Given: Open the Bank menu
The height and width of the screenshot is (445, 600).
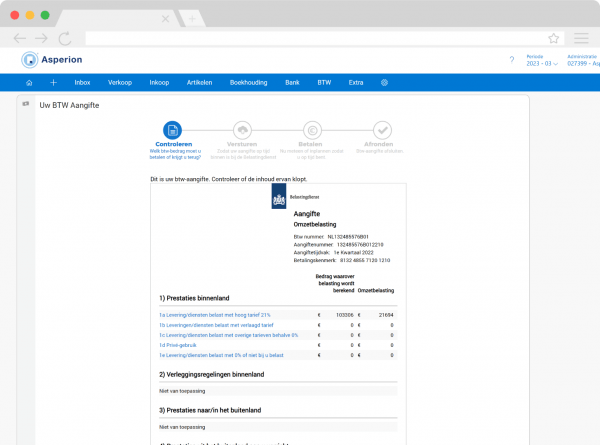Looking at the screenshot, I should (x=292, y=83).
